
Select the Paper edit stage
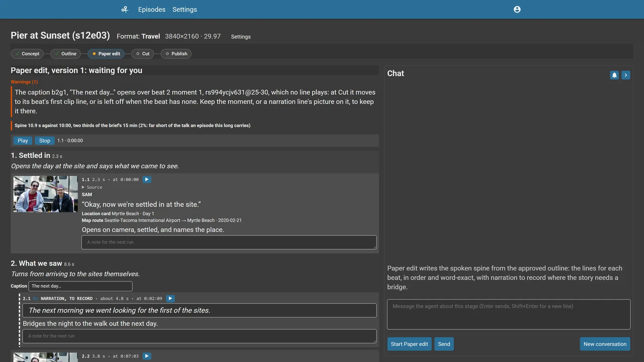(106, 53)
